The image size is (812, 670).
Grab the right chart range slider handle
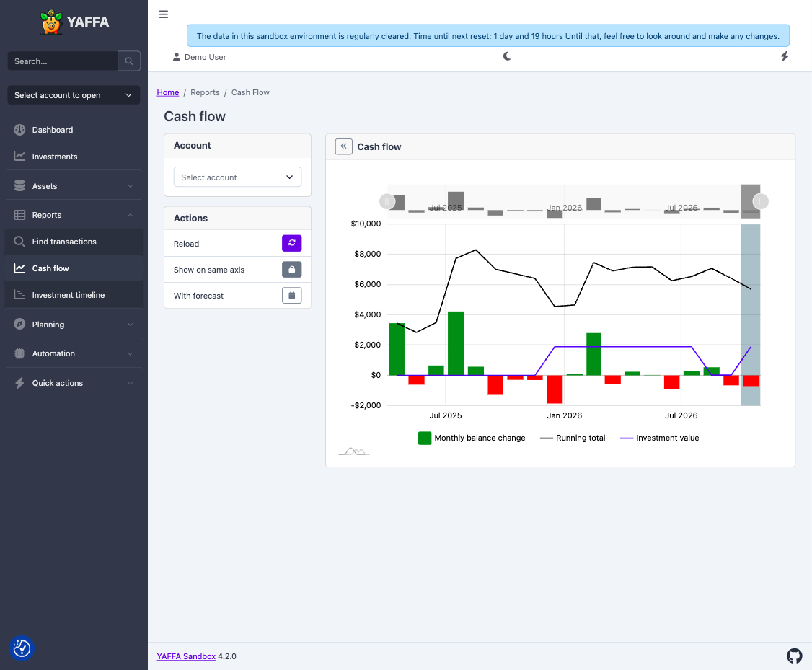point(760,201)
